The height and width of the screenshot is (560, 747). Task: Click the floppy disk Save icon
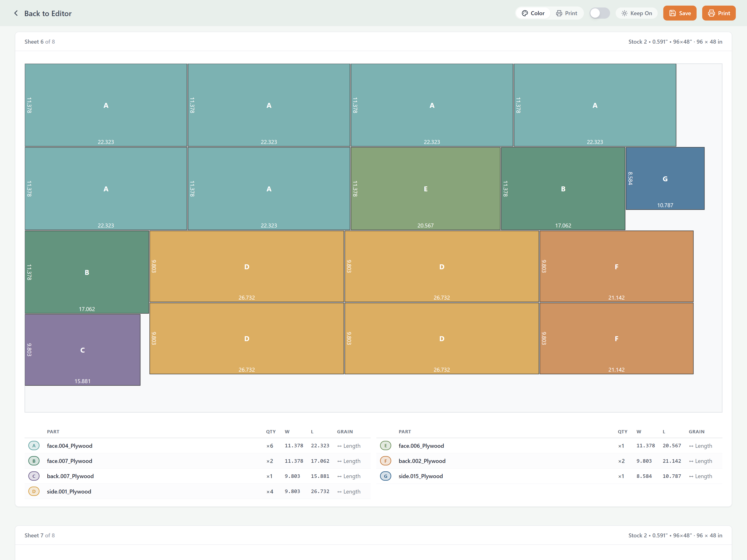coord(672,13)
